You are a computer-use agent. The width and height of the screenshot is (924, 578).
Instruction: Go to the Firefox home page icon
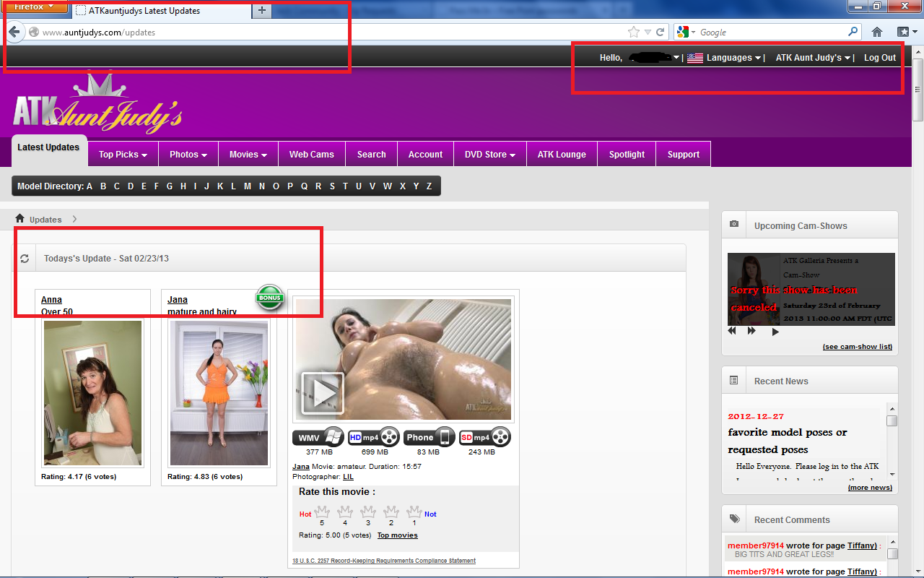point(876,32)
